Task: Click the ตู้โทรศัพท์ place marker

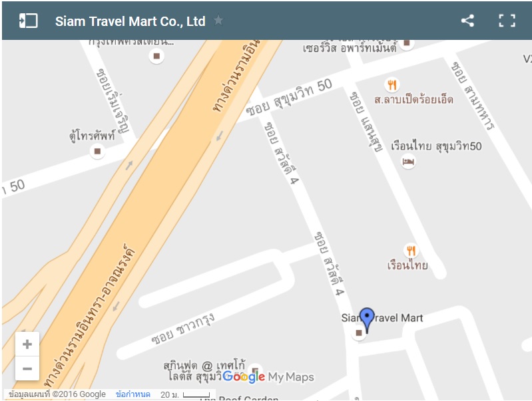Action: point(97,151)
